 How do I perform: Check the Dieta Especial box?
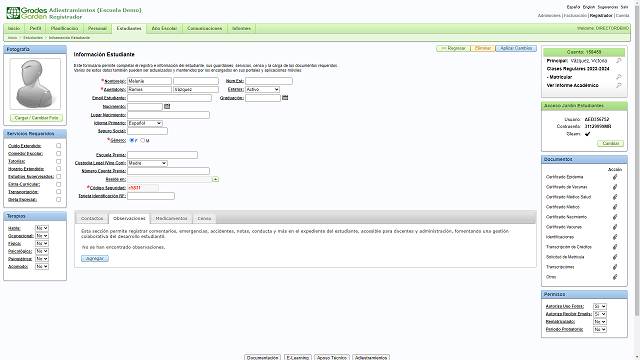[58, 199]
